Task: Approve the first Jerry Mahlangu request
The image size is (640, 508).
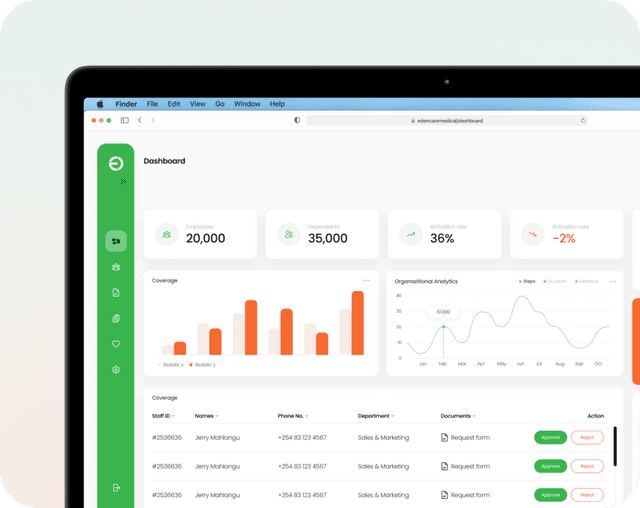Action: 550,437
